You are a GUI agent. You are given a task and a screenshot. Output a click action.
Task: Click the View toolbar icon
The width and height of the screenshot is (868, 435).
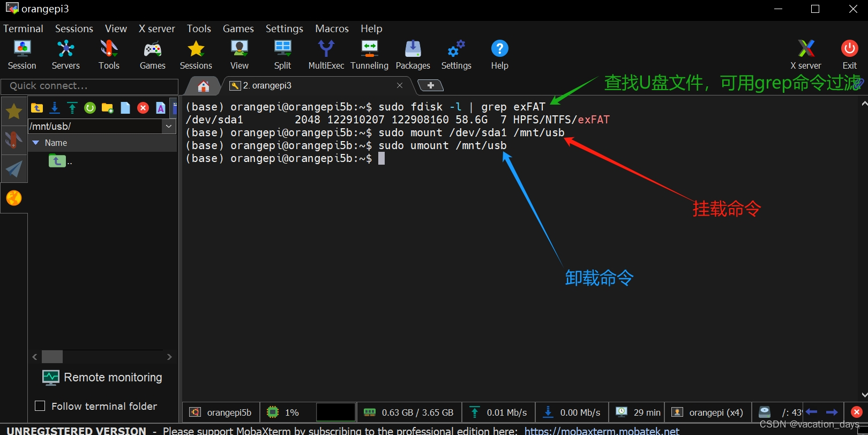239,55
